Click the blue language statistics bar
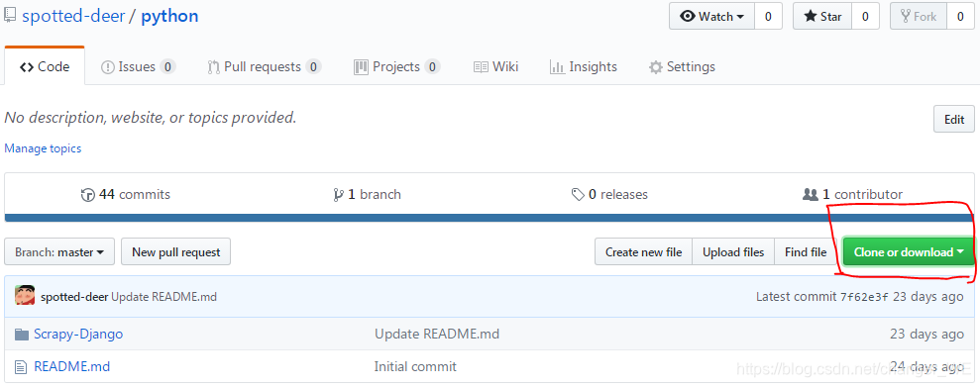This screenshot has width=980, height=387. (490, 218)
